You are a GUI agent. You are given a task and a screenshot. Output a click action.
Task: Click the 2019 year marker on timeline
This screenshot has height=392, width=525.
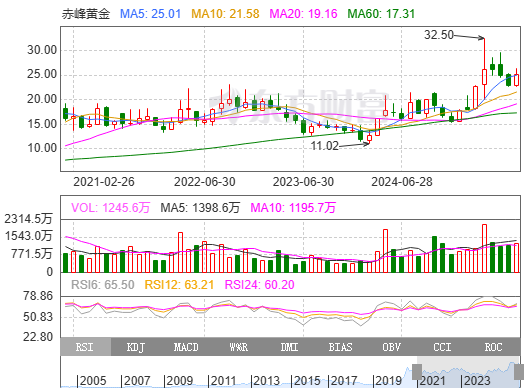point(387,381)
